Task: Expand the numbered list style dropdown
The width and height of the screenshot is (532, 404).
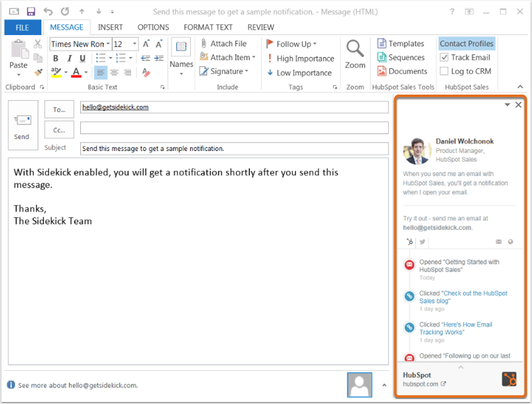Action: point(131,58)
